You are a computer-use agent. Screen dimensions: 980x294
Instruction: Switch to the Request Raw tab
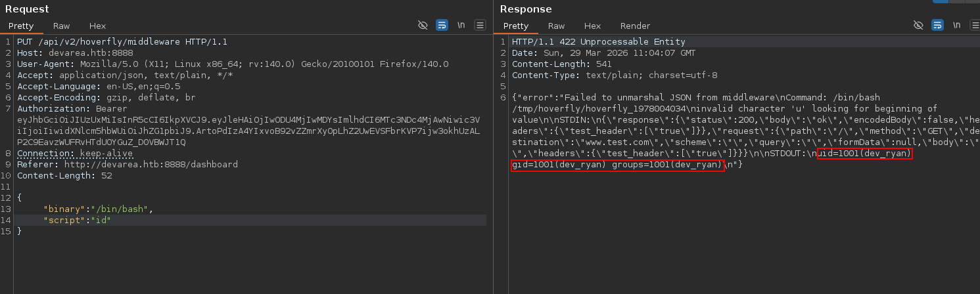[62, 26]
